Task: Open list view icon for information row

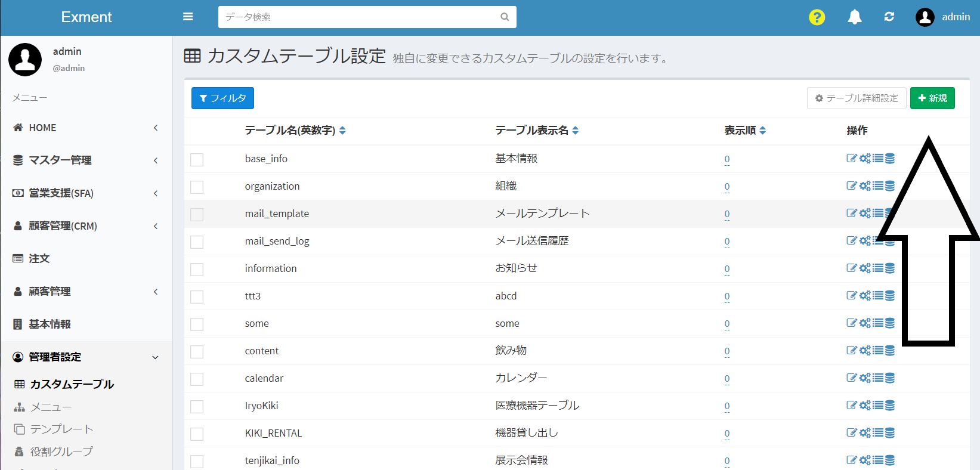Action: (x=878, y=268)
